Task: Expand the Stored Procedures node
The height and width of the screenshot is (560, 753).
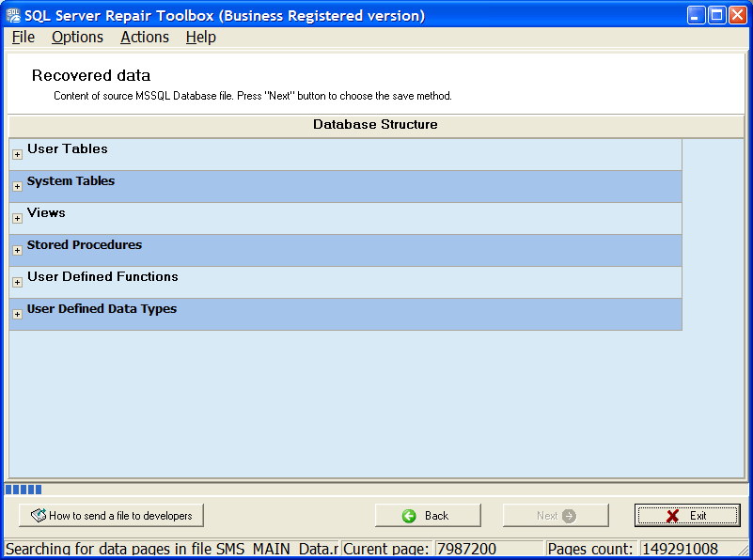Action: (x=17, y=251)
